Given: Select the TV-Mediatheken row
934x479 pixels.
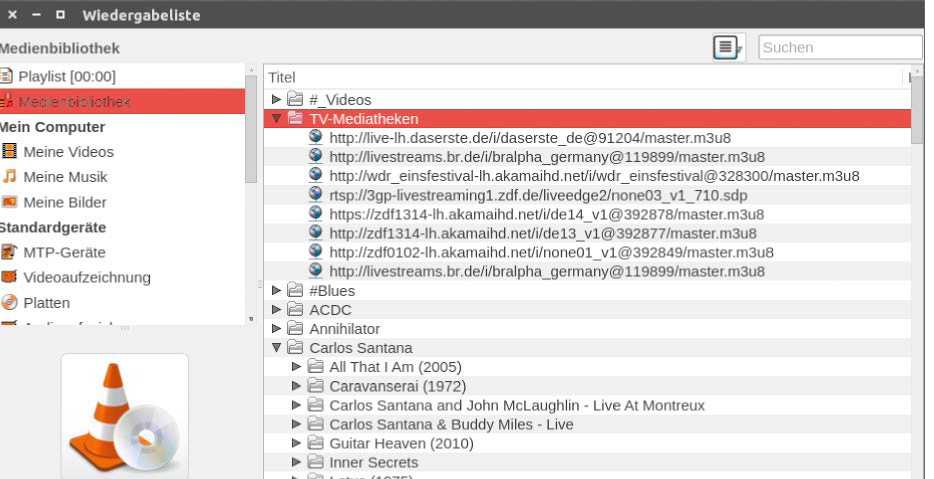Looking at the screenshot, I should 587,119.
